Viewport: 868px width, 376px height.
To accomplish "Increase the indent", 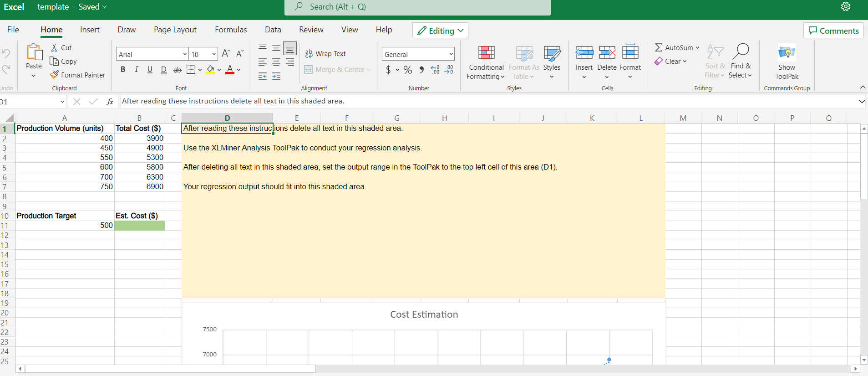I will click(276, 76).
